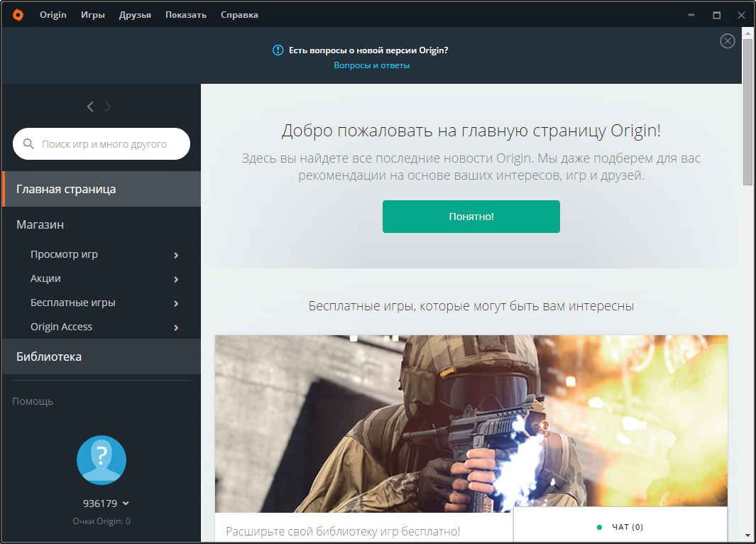Open the Origin menu
This screenshot has width=756, height=544.
coord(53,15)
